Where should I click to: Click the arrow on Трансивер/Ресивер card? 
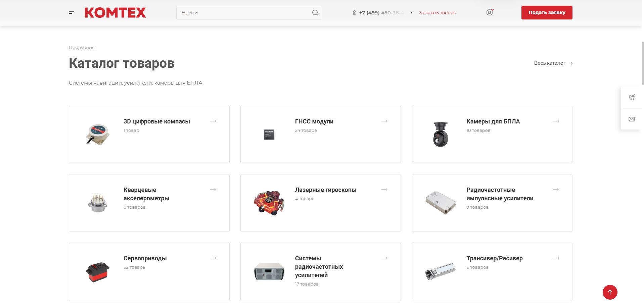tap(556, 258)
